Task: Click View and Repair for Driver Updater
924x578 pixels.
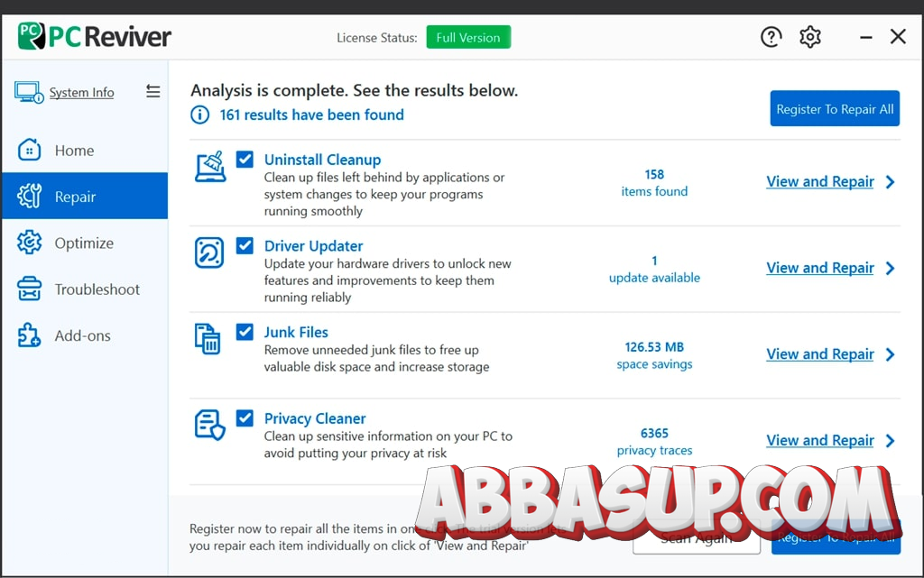Action: point(819,268)
